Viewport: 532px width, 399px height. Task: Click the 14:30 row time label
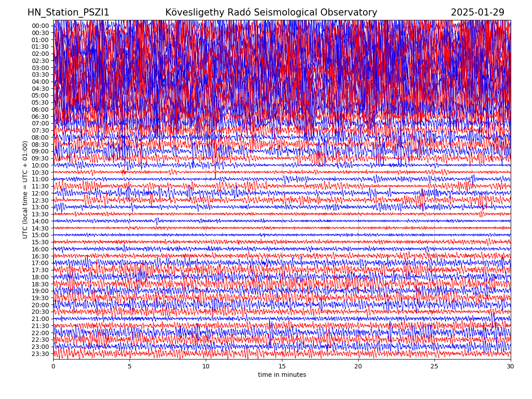point(40,228)
